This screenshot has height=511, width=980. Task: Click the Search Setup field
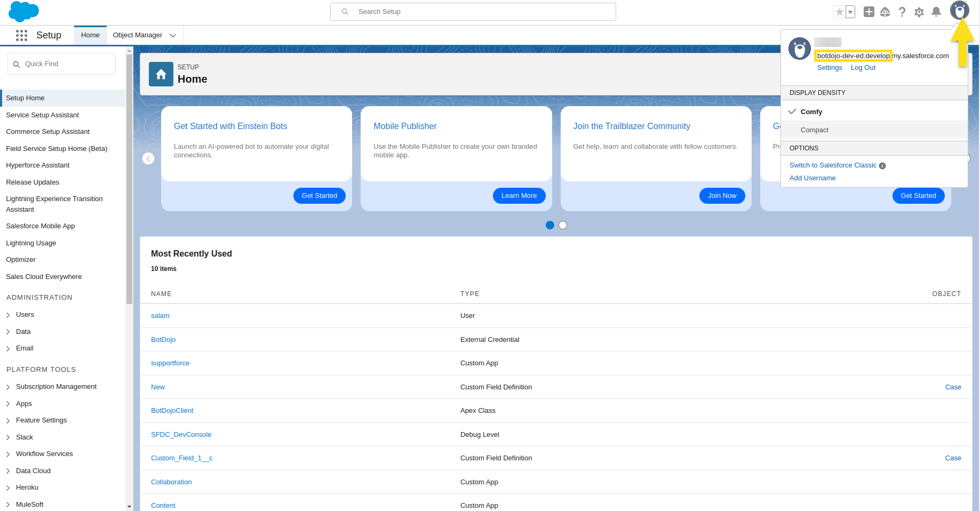(473, 12)
